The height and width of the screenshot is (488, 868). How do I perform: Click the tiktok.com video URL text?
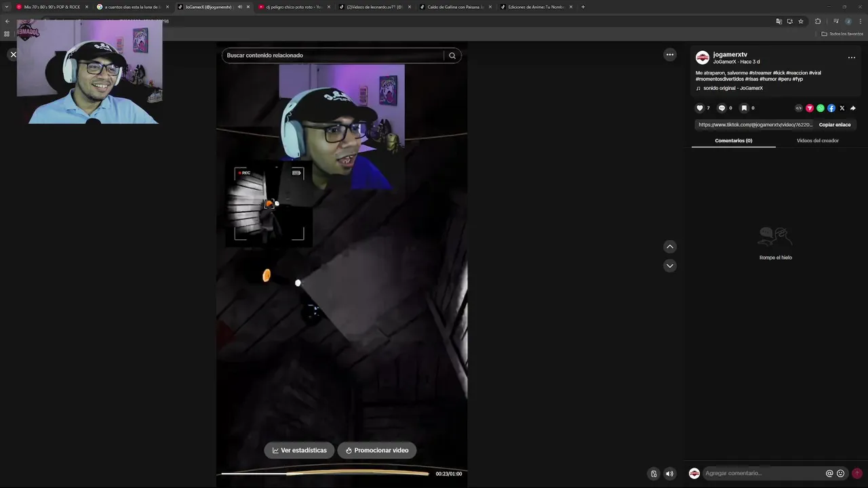click(x=755, y=125)
